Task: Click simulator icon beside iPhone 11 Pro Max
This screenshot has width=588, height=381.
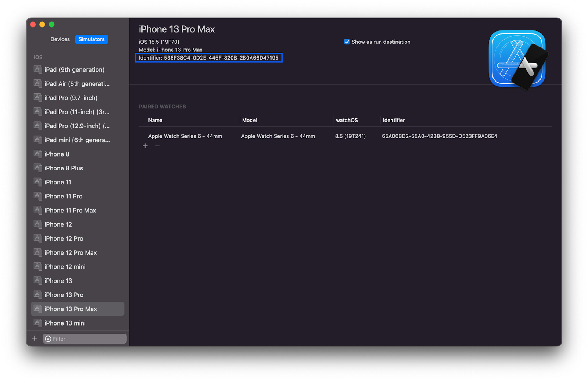Action: tap(38, 210)
